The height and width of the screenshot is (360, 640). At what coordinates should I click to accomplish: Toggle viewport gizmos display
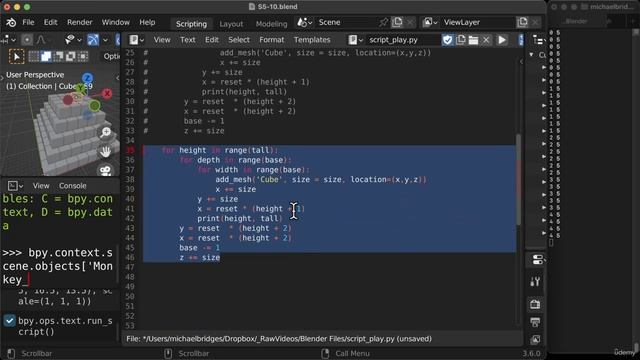pos(93,40)
